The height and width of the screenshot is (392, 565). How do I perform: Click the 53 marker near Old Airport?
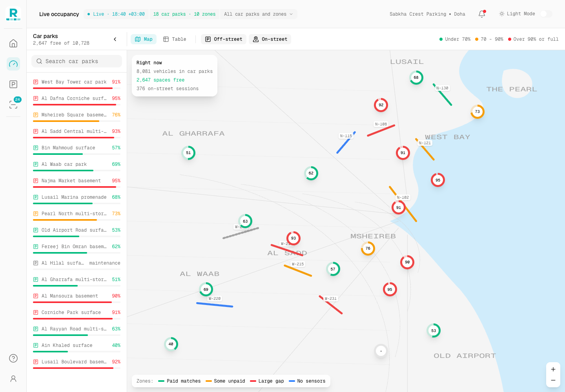coord(434,331)
